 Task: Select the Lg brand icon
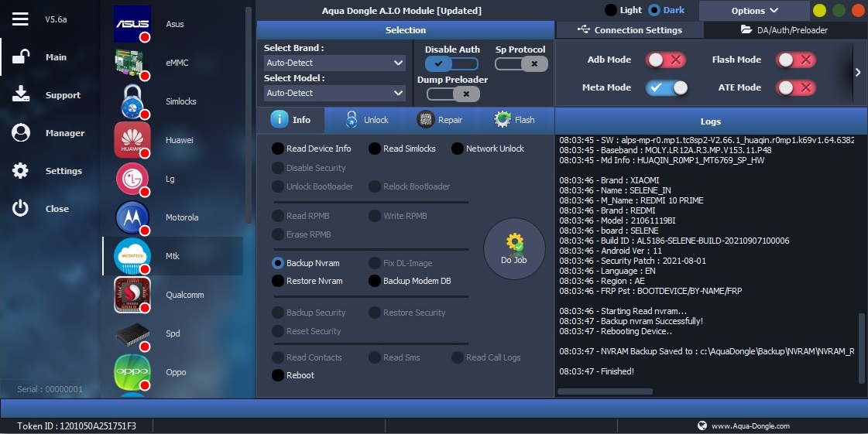pyautogui.click(x=132, y=179)
